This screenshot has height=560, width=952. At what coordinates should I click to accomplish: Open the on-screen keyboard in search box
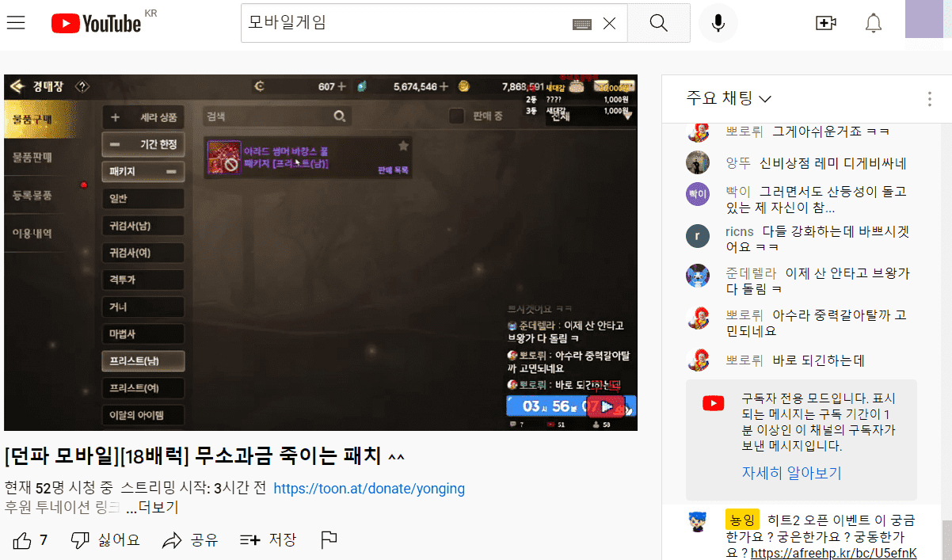[x=582, y=24]
